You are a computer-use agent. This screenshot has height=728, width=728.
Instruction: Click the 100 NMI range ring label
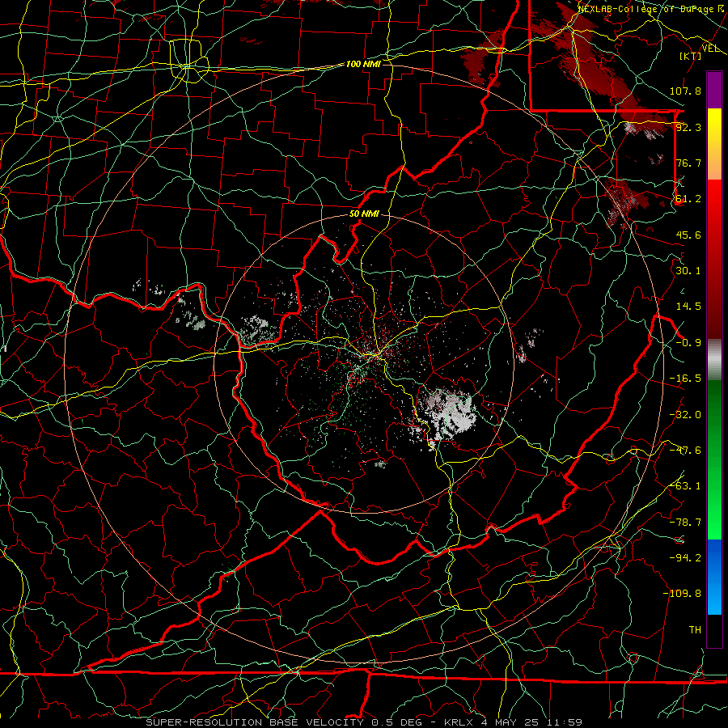point(363,64)
